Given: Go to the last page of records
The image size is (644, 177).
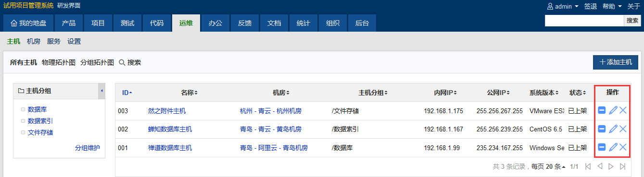Looking at the screenshot, I should [622, 166].
